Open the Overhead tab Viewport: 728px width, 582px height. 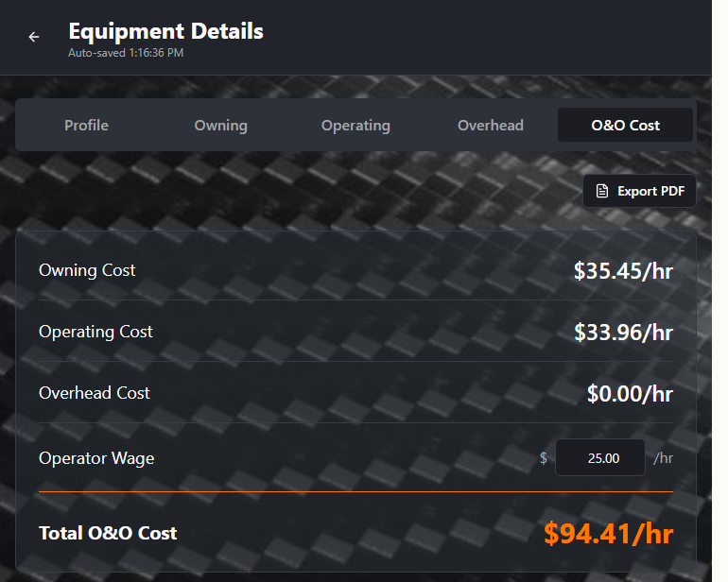(491, 126)
